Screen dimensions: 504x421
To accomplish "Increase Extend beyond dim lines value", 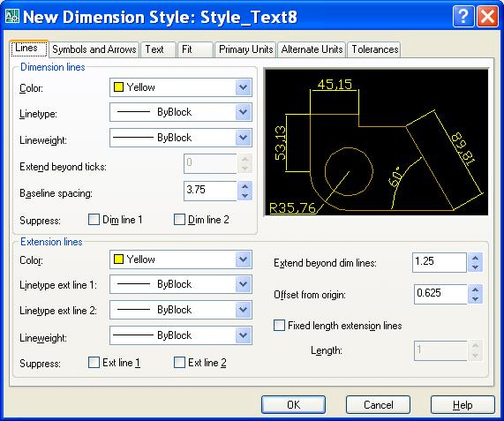I will click(475, 258).
